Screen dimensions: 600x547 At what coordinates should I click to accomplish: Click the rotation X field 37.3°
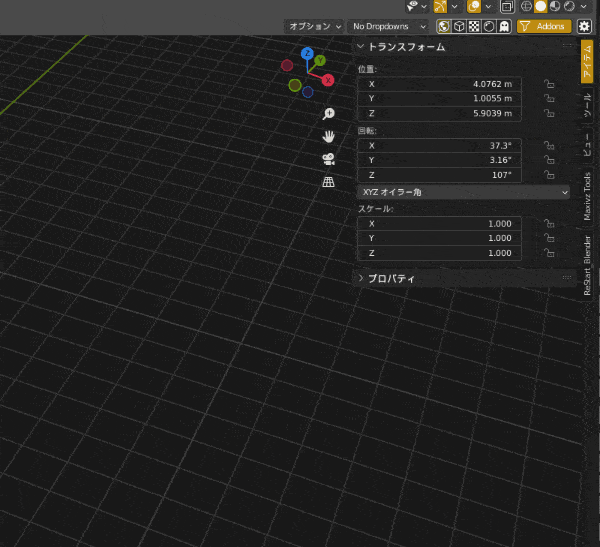[439, 145]
